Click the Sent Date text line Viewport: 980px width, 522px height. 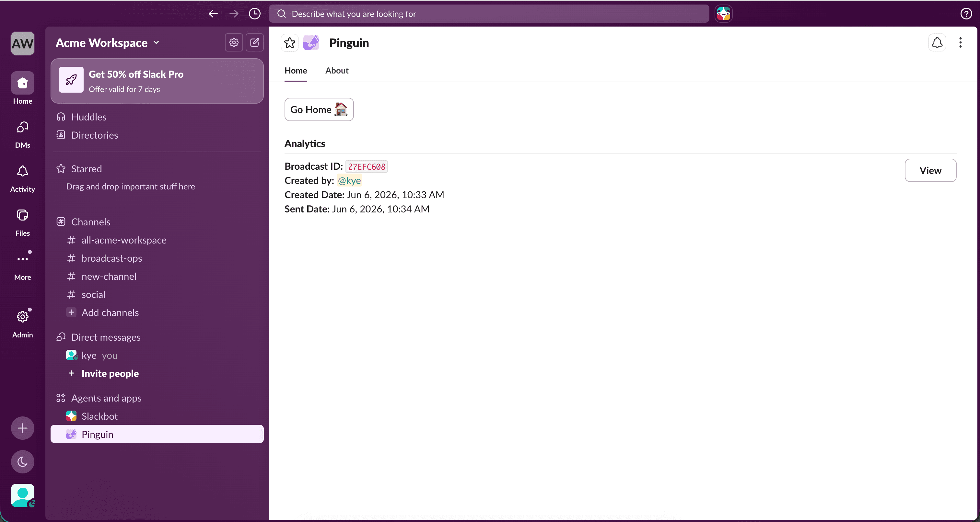357,209
